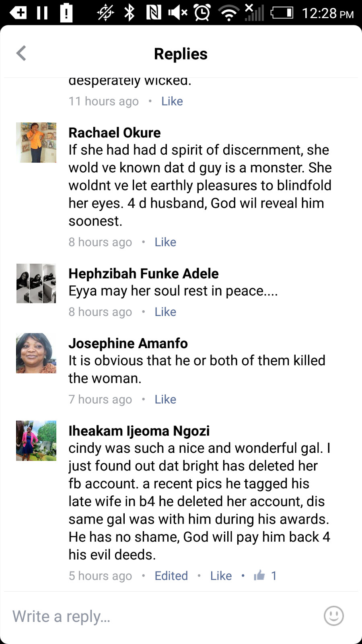Tap the muted volume status icon
This screenshot has width=362, height=644.
[177, 13]
